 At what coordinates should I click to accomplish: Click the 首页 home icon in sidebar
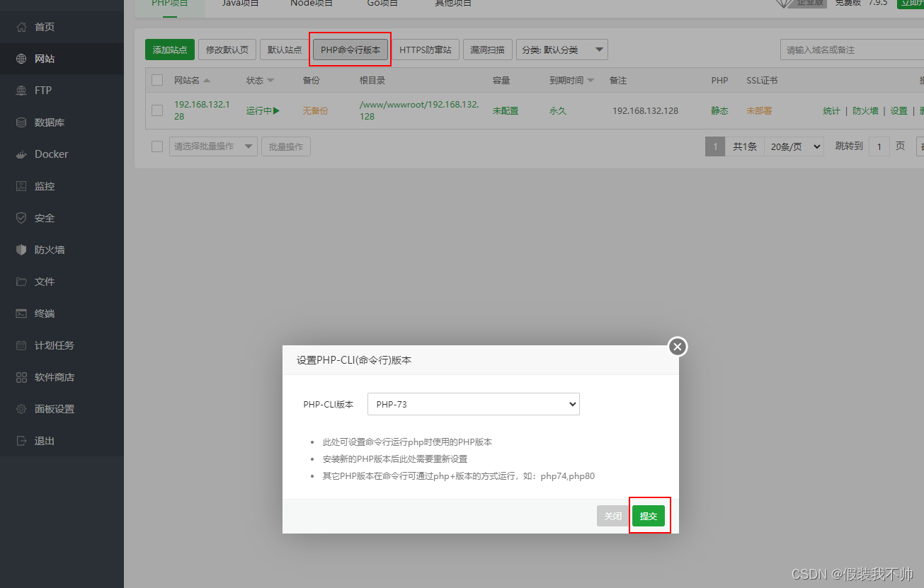pyautogui.click(x=21, y=27)
